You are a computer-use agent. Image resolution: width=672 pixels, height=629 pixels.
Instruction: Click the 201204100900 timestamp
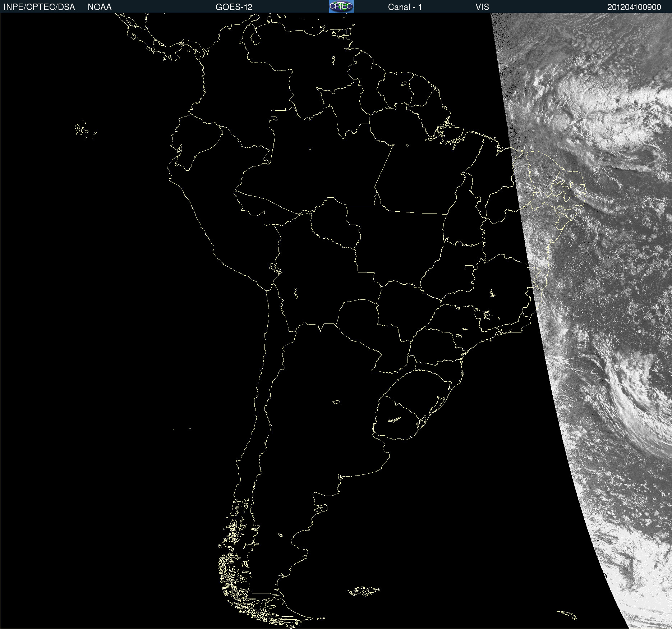(x=634, y=7)
